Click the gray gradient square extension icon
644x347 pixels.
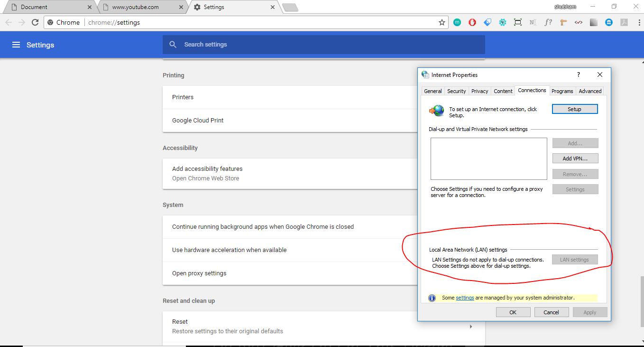coord(594,22)
